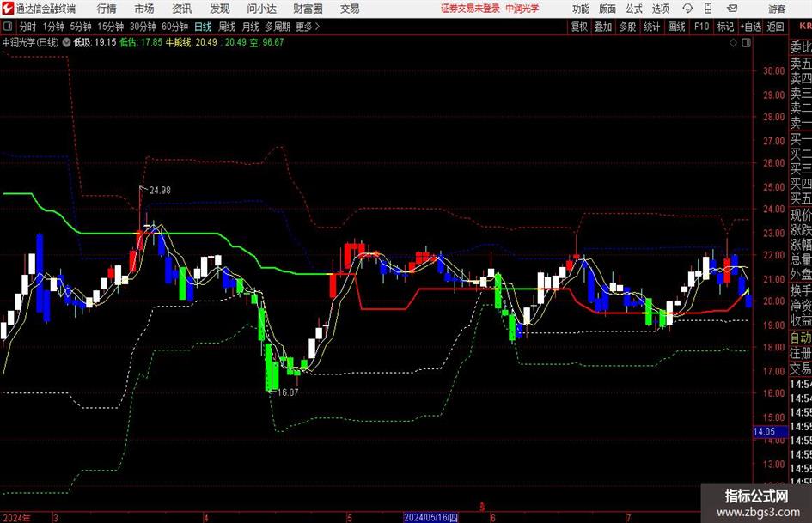This screenshot has width=812, height=523.
Task: Click the 通达信 red logo icon
Action: (8, 9)
